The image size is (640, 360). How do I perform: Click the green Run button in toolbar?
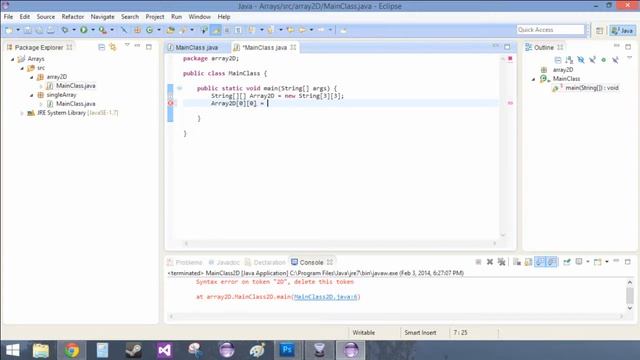(x=84, y=30)
